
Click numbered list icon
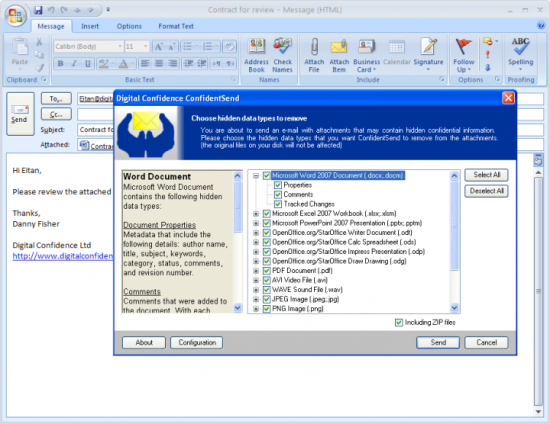208,47
